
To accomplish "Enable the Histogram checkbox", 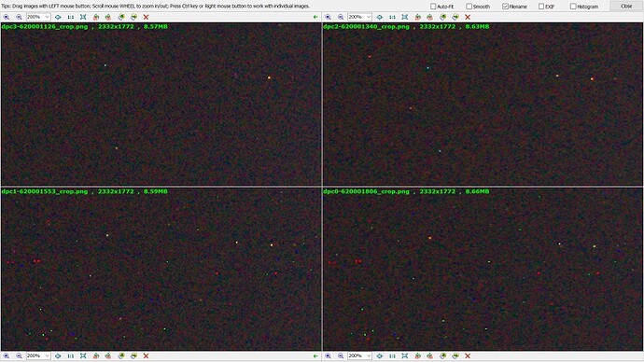I will tap(573, 7).
